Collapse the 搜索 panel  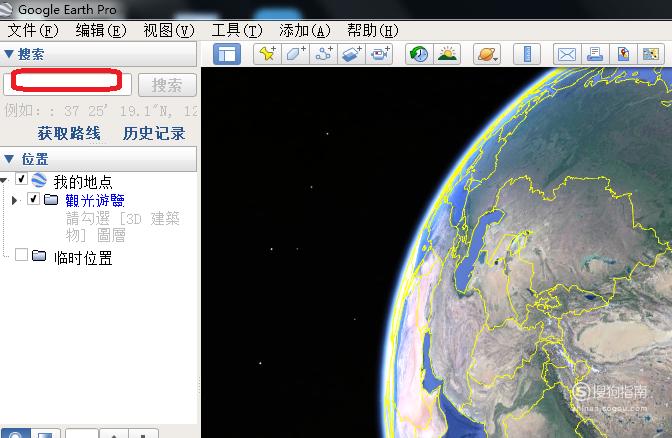9,54
